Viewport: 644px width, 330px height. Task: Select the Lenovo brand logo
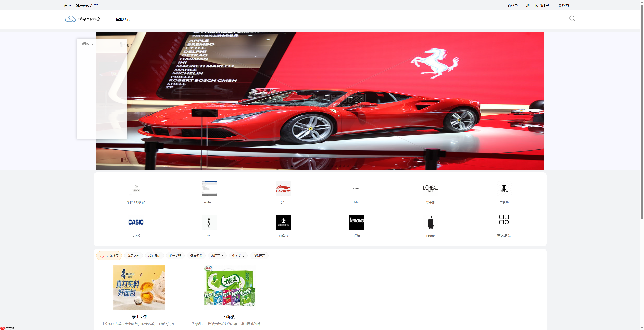(x=357, y=222)
